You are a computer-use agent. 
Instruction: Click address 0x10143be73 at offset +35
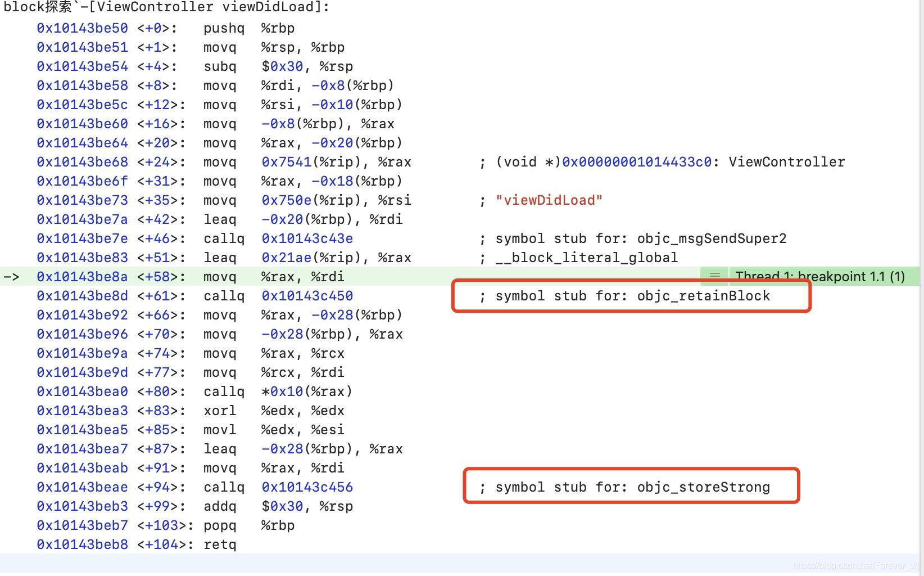click(x=82, y=200)
